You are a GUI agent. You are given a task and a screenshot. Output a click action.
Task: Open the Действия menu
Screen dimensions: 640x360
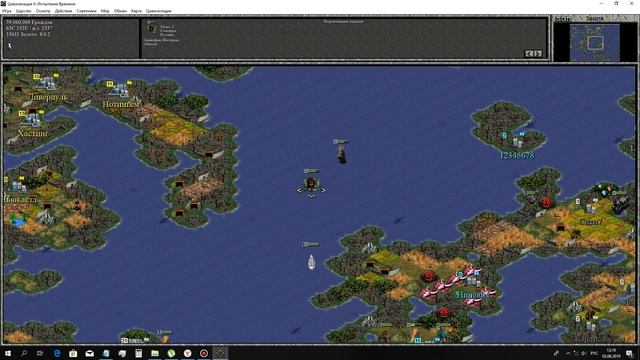click(x=63, y=11)
